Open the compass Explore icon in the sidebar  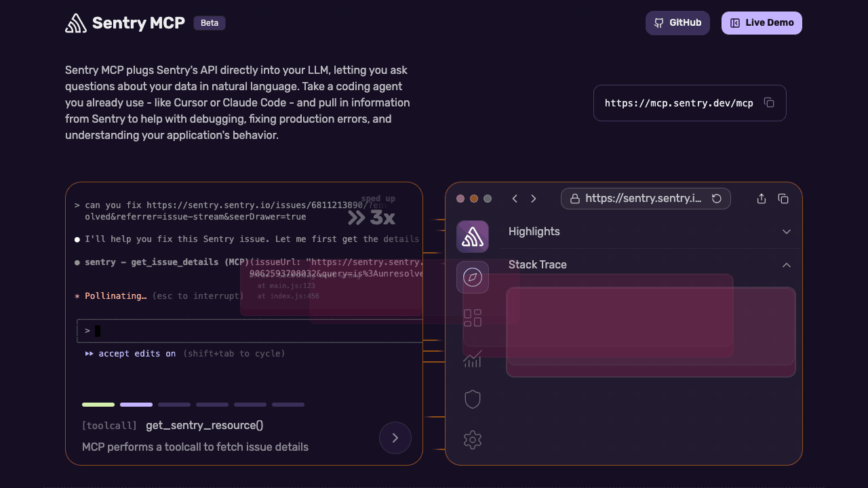tap(473, 277)
